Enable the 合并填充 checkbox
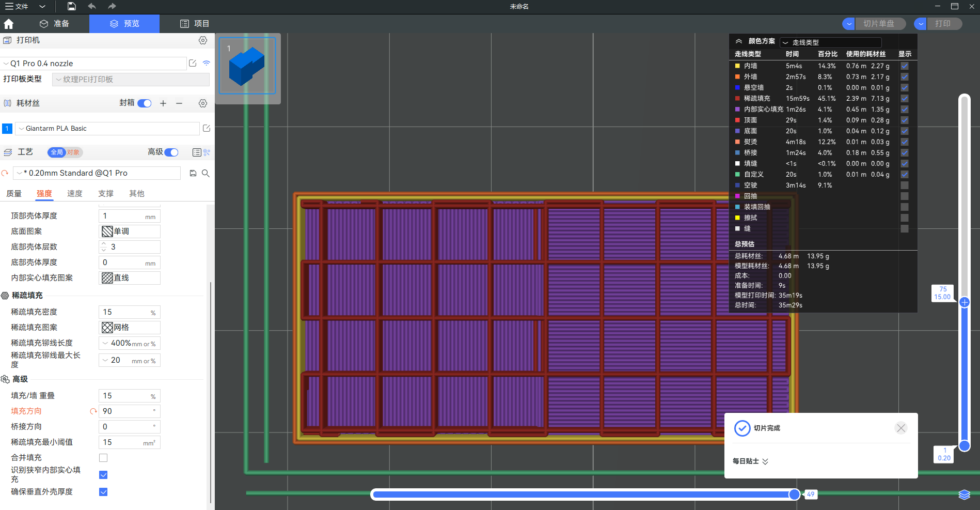The image size is (980, 510). (103, 458)
